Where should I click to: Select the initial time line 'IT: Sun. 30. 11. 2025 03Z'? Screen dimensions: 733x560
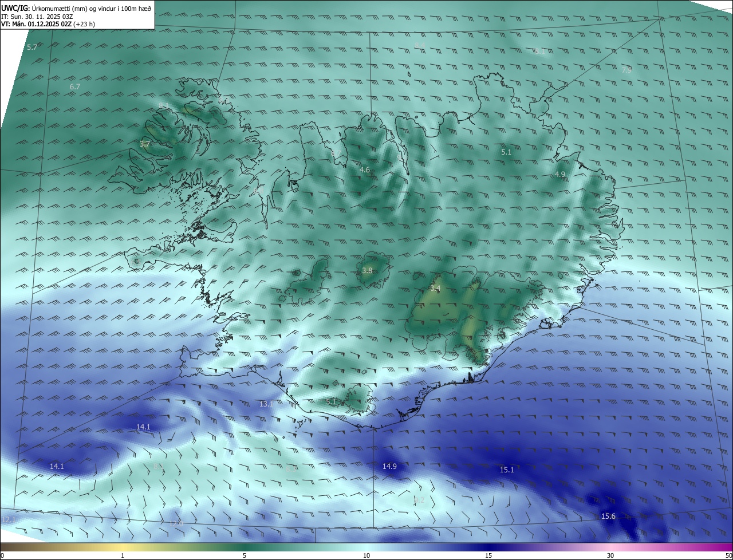point(37,17)
